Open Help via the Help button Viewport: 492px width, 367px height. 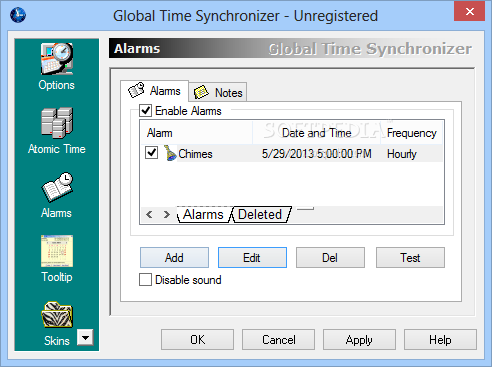coord(440,340)
